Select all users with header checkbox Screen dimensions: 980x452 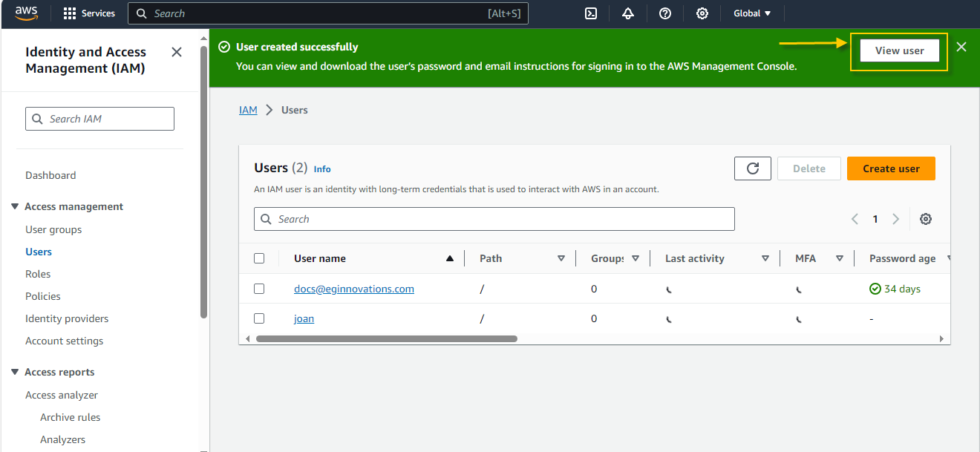click(259, 258)
